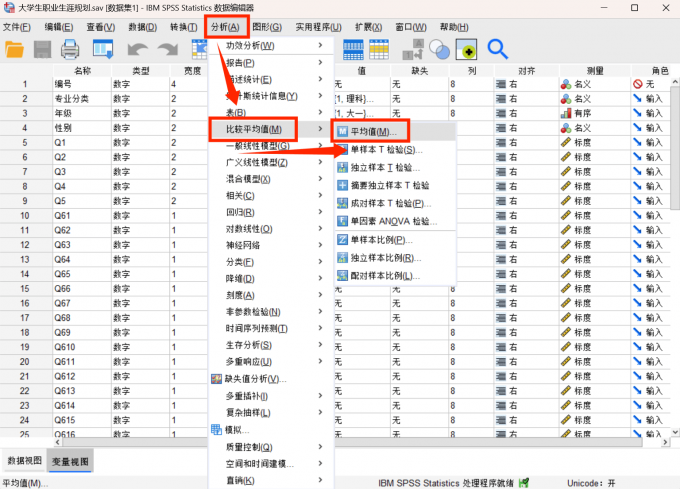Click the Venn circles toolbar icon

tap(439, 49)
